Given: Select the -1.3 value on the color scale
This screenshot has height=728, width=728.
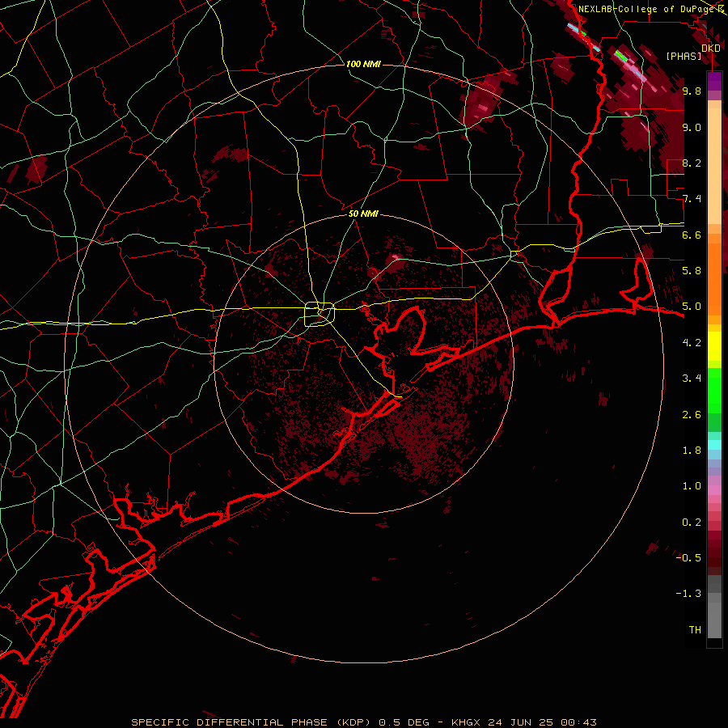Looking at the screenshot, I should click(x=688, y=594).
